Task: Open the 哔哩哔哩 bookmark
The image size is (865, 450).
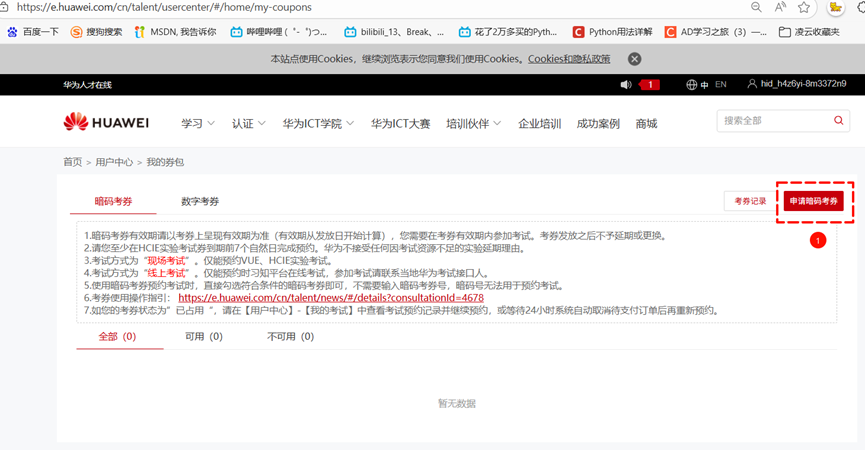Action: (279, 32)
